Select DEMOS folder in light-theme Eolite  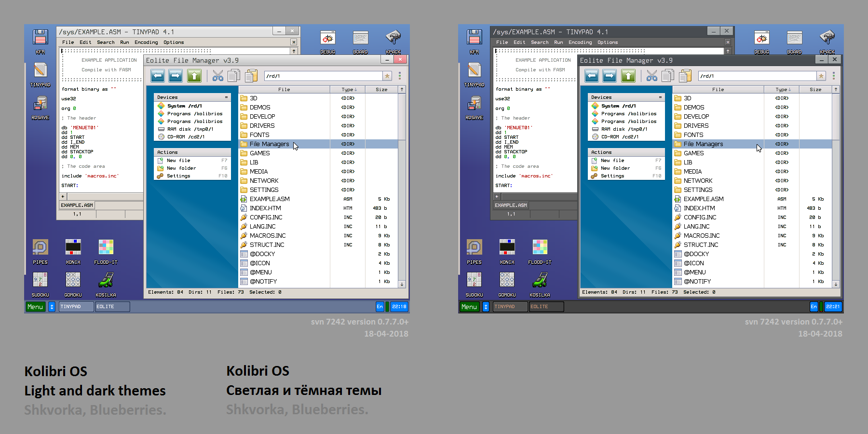click(318, 108)
